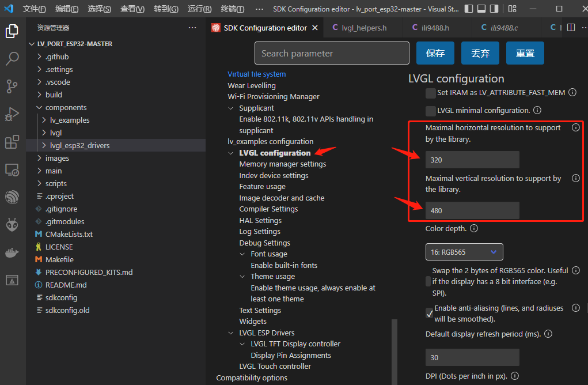588x385 pixels.
Task: Show info for default display refresh period
Action: pos(548,334)
